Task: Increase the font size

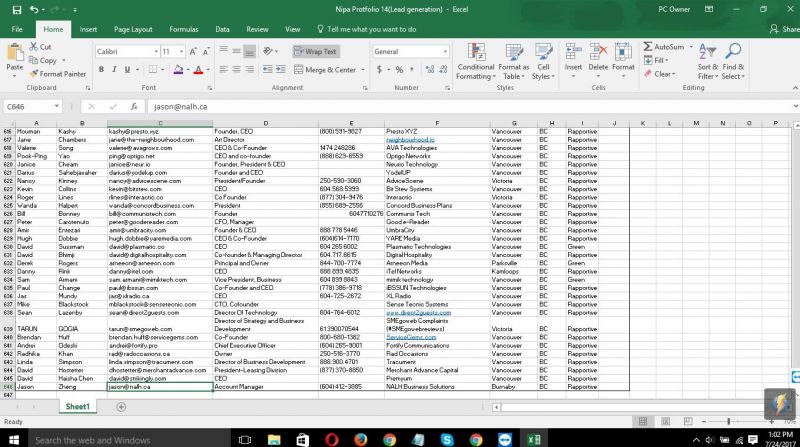Action: click(x=193, y=52)
